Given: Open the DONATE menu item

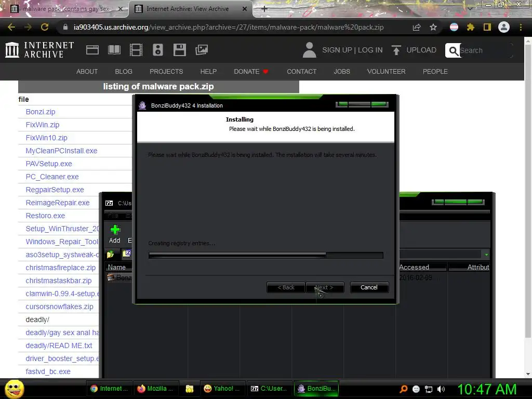Looking at the screenshot, I should (x=251, y=72).
